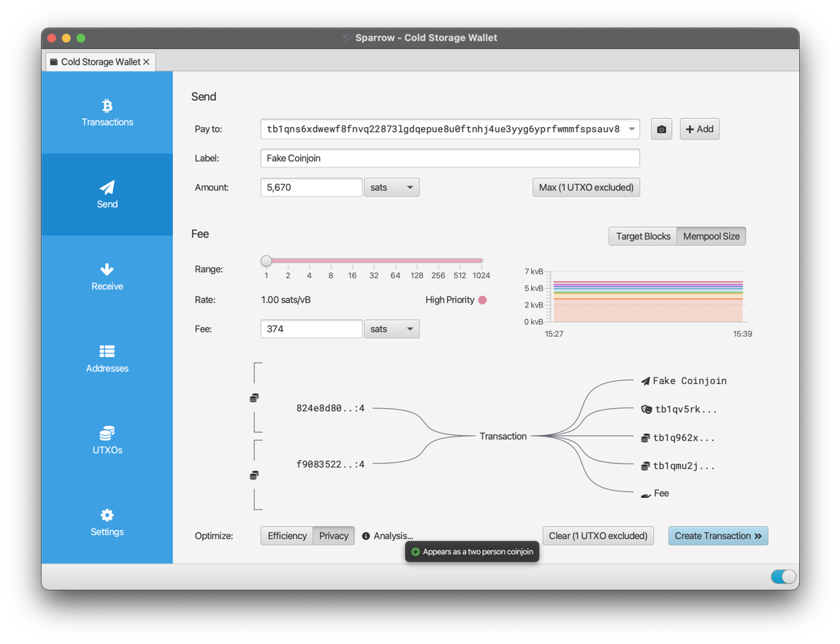840x644 pixels.
Task: Click tb1qmu2j... output label
Action: (x=684, y=467)
